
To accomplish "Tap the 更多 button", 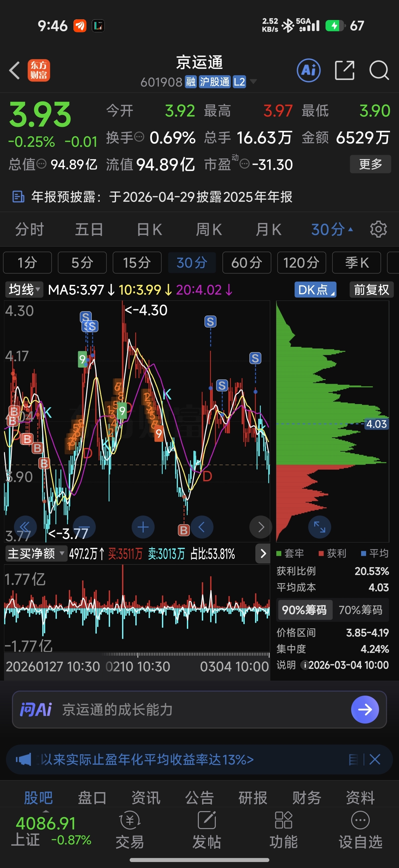I will click(370, 164).
